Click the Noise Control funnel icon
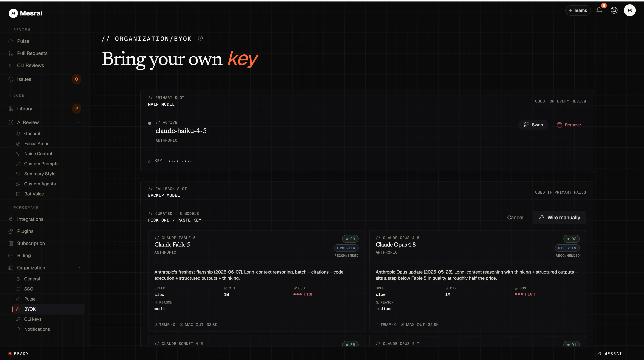This screenshot has width=644, height=360. [x=18, y=154]
